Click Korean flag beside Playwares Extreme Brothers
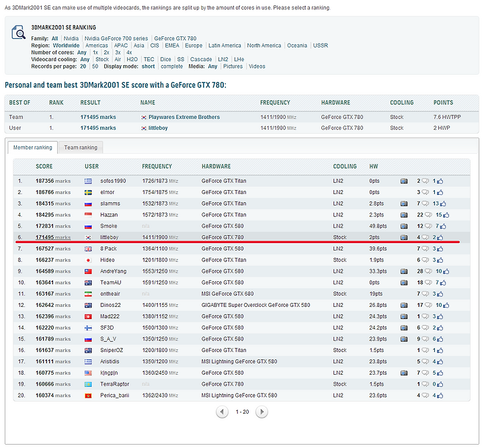This screenshot has height=448, width=484. [144, 117]
